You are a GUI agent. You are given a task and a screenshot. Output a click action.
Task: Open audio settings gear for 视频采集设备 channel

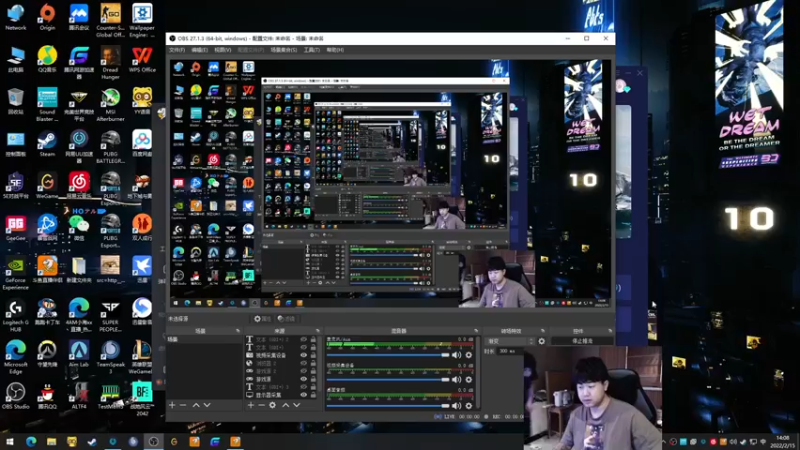(469, 380)
